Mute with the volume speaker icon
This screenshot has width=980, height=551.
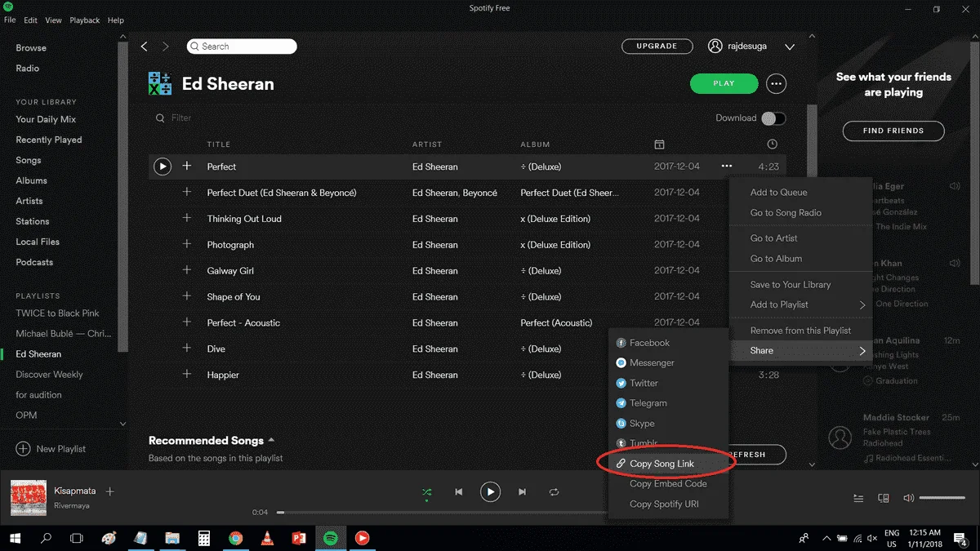[x=908, y=498]
